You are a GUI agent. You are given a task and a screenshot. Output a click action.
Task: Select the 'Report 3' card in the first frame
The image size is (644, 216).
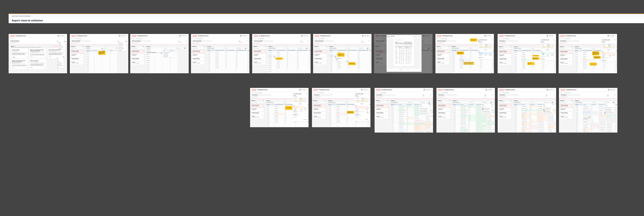56,53
